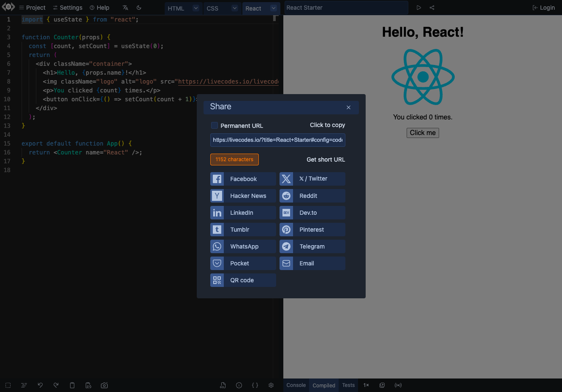Image resolution: width=562 pixels, height=392 pixels.
Task: Click the Login button
Action: coord(544,8)
